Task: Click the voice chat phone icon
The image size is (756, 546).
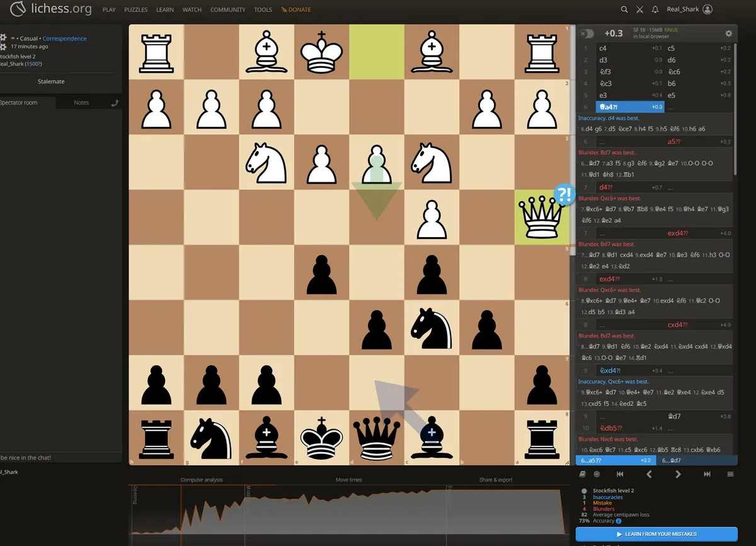Action: [116, 102]
